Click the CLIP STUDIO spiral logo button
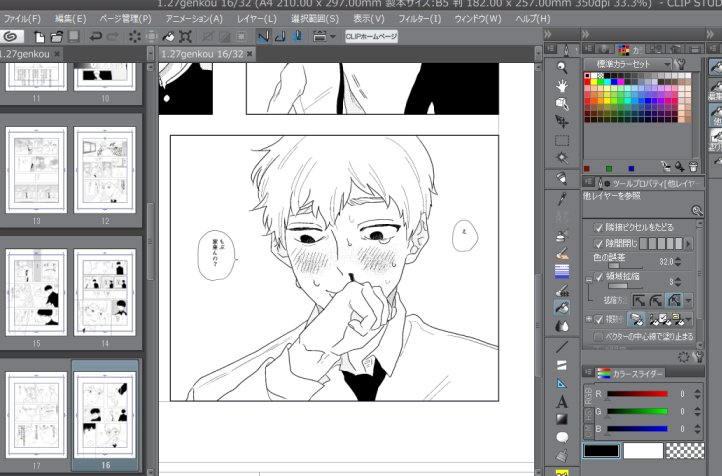Screen dimensions: 722x476 click(10, 36)
